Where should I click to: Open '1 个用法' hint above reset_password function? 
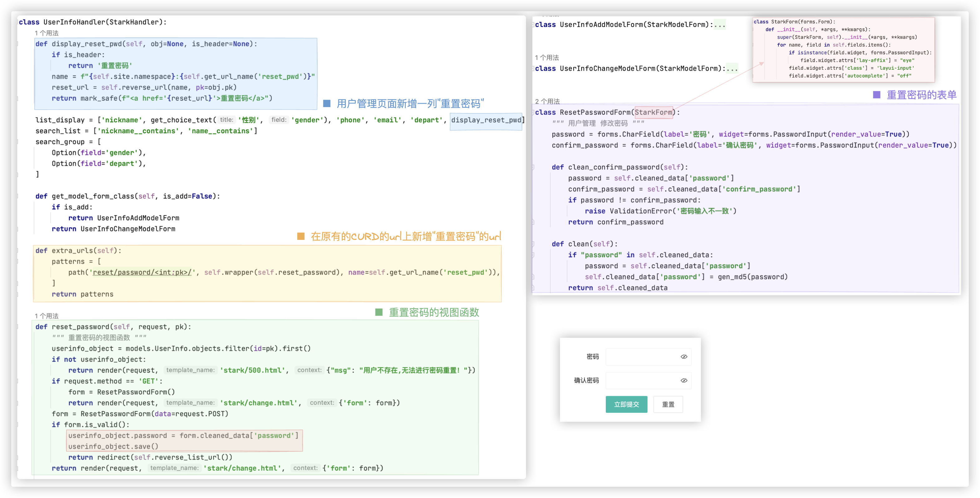[47, 316]
